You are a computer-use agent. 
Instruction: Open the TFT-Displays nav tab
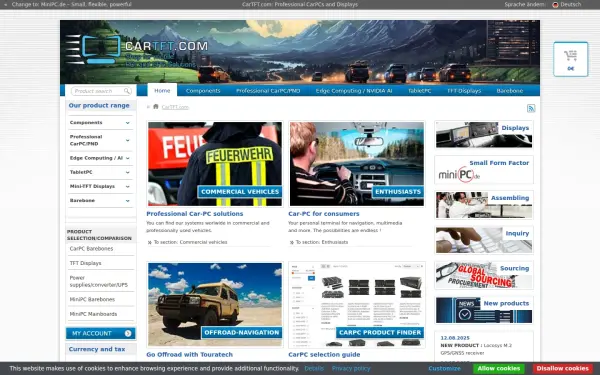[464, 91]
